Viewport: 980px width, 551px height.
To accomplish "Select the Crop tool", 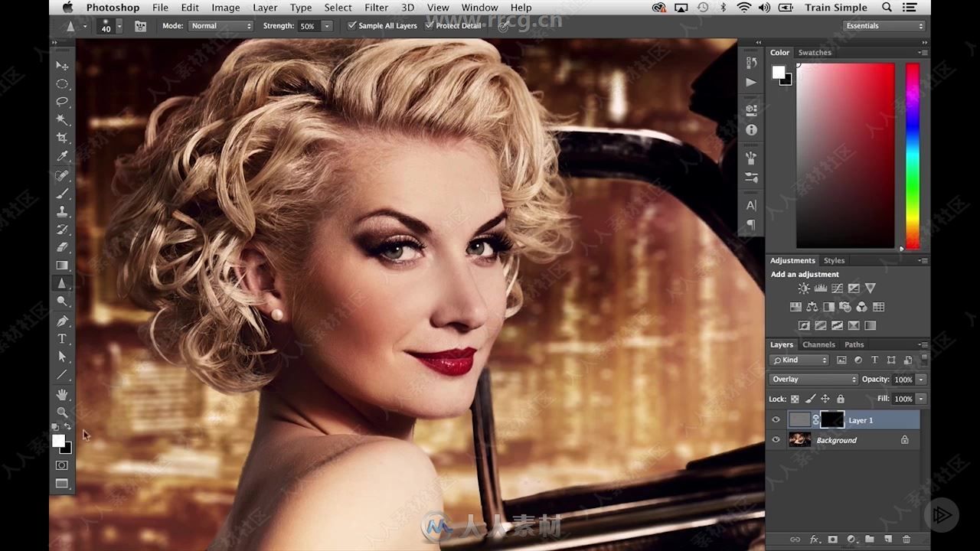I will point(62,138).
